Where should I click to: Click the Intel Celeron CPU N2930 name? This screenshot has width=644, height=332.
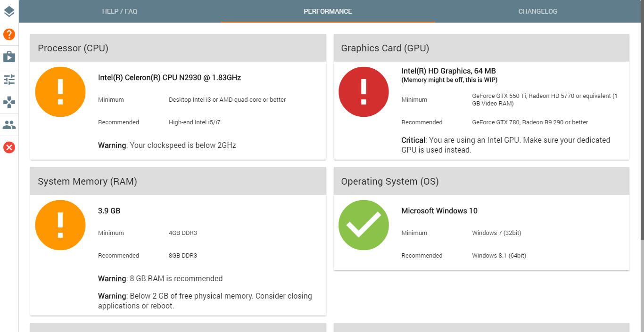(x=169, y=77)
